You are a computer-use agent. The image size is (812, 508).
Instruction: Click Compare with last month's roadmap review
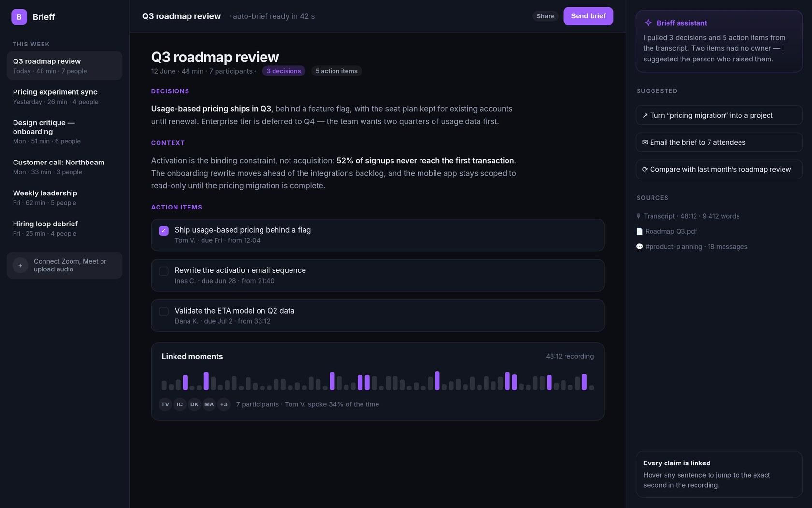(x=719, y=169)
